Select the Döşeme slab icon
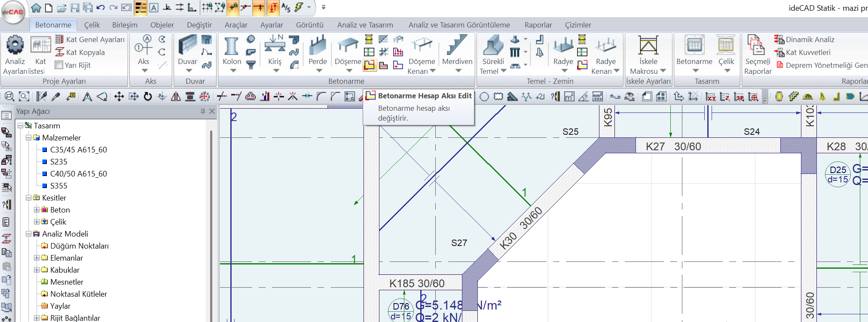 point(348,46)
